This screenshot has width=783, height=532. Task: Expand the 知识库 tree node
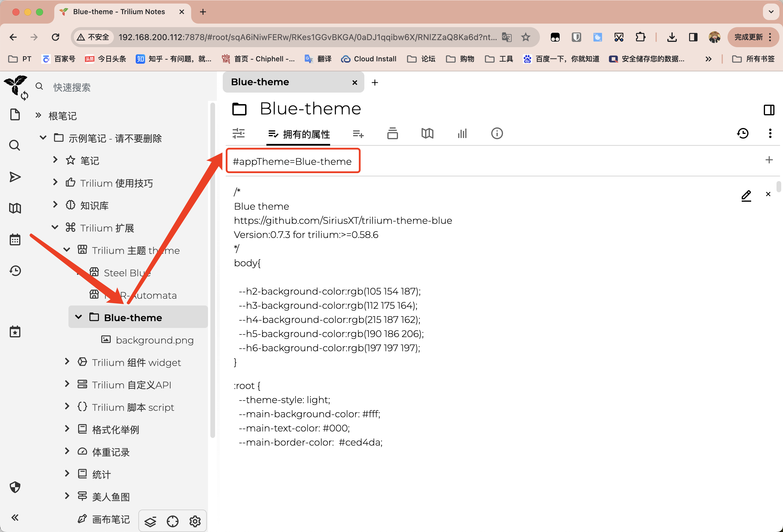tap(55, 204)
